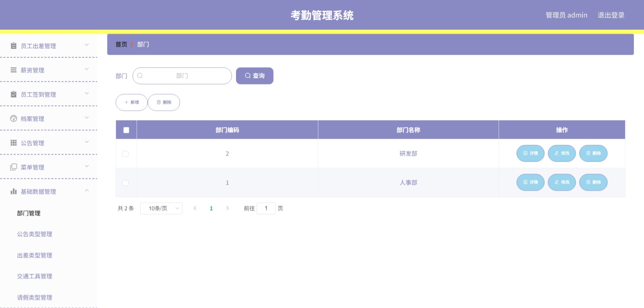Check the checkbox for 人事部 row

(x=125, y=183)
